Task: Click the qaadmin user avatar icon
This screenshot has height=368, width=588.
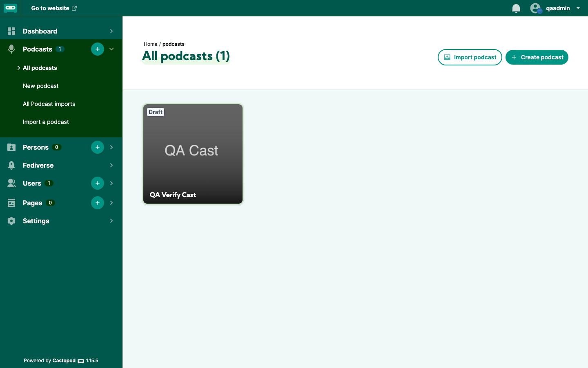Action: tap(536, 8)
